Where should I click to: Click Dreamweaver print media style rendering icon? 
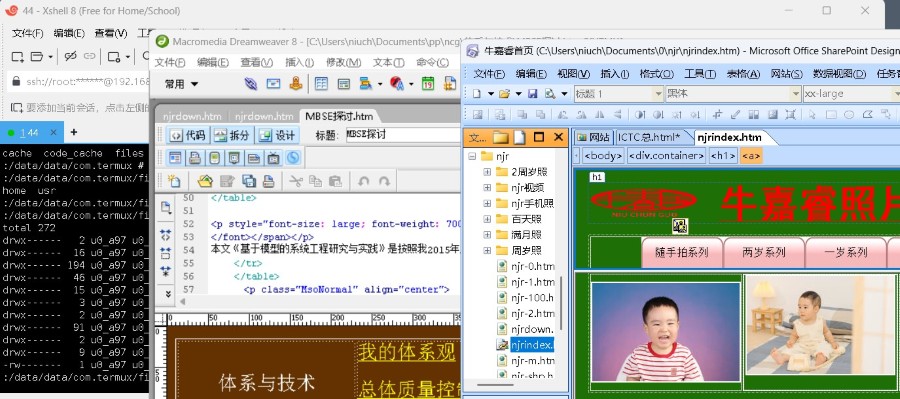195,157
